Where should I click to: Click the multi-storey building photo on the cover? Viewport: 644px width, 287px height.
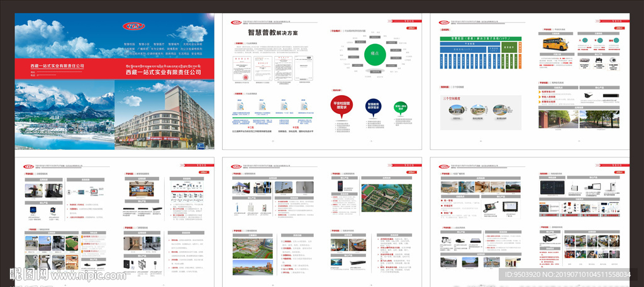(x=164, y=115)
